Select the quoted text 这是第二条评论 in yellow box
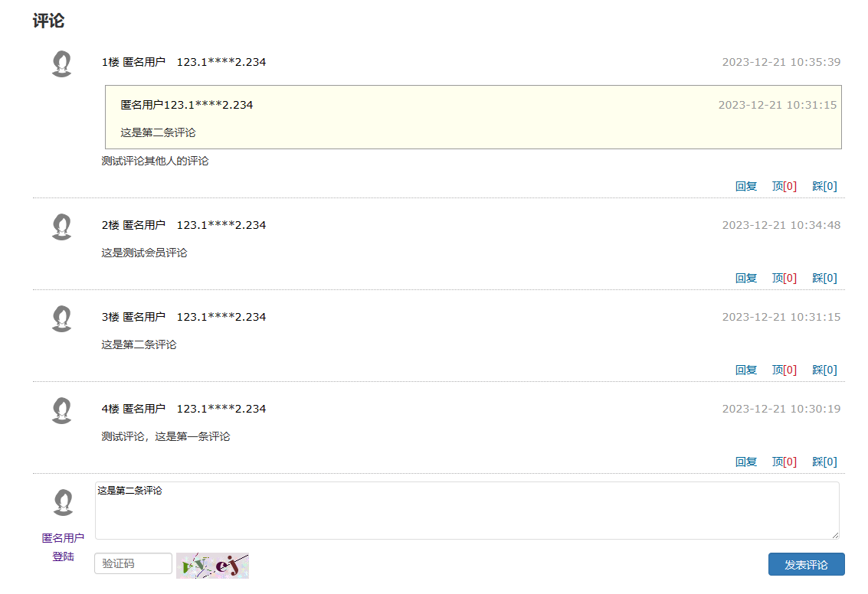 tap(159, 132)
